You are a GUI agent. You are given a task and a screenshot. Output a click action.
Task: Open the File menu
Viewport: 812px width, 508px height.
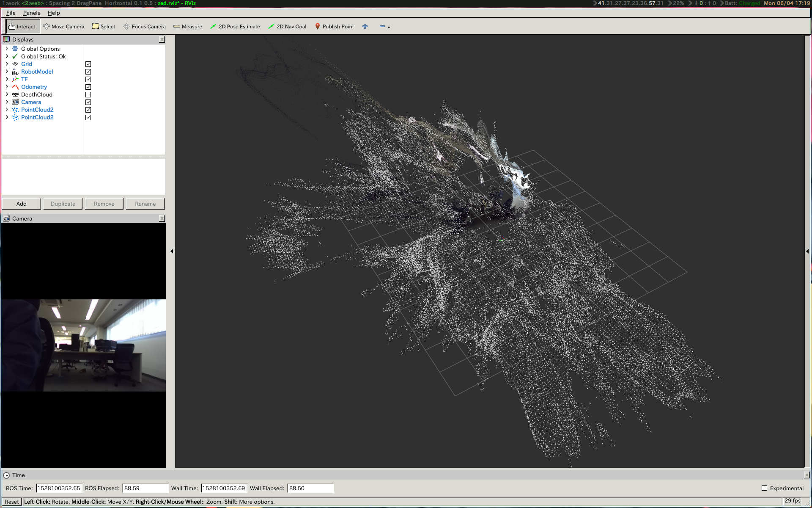click(x=11, y=13)
